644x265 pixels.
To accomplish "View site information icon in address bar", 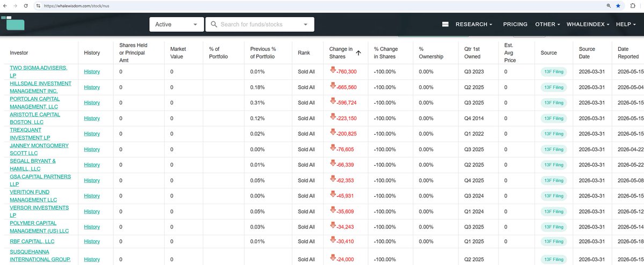I will point(38,5).
